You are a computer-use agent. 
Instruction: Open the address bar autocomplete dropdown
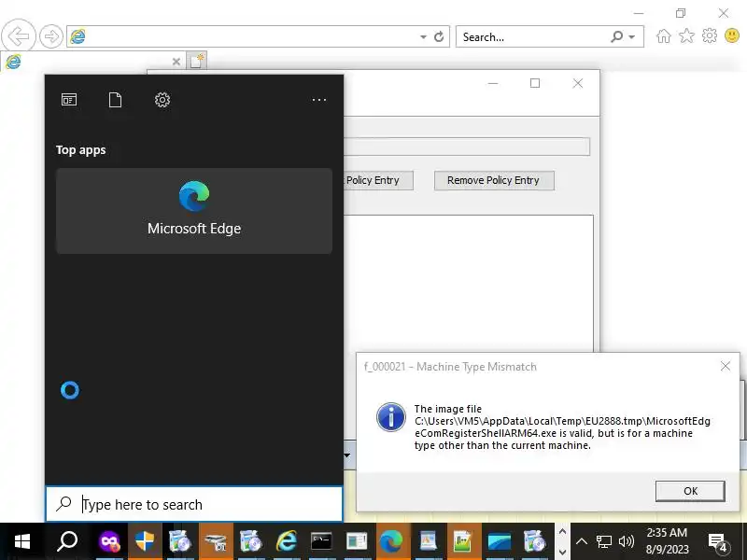click(423, 36)
